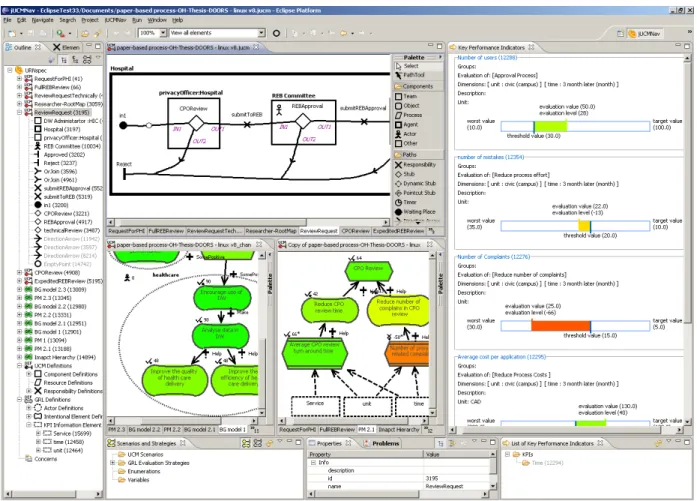The width and height of the screenshot is (697, 501).
Task: Switch to the Problems tab
Action: tap(381, 444)
